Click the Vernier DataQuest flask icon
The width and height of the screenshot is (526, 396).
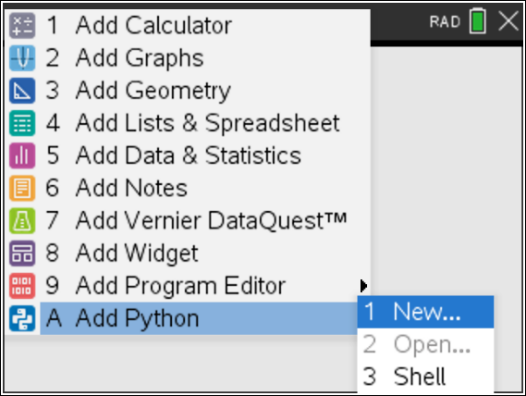tap(22, 221)
